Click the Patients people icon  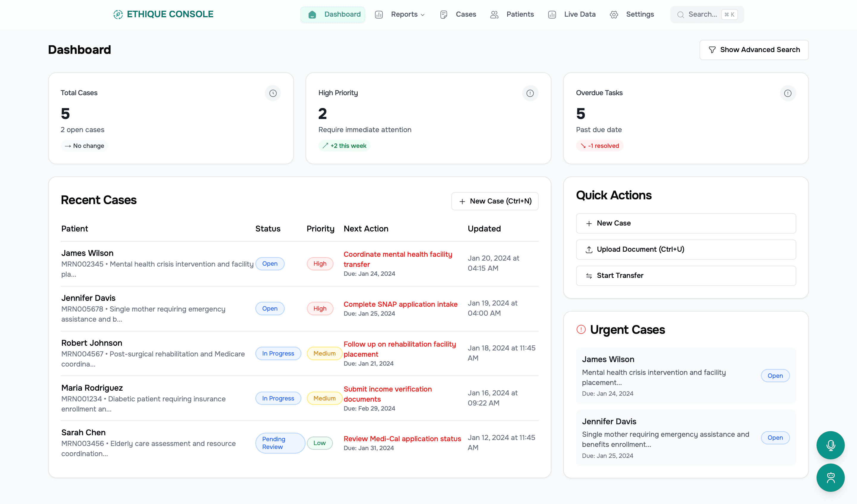pyautogui.click(x=494, y=14)
